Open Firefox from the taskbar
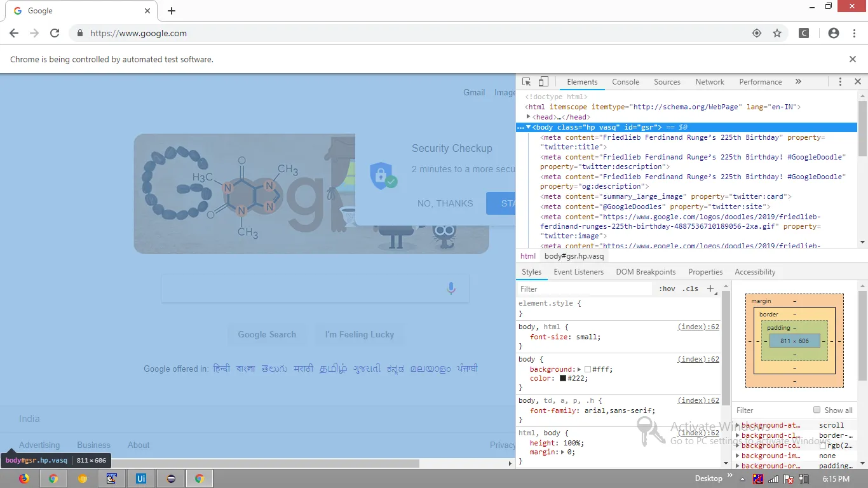868x488 pixels. click(24, 478)
